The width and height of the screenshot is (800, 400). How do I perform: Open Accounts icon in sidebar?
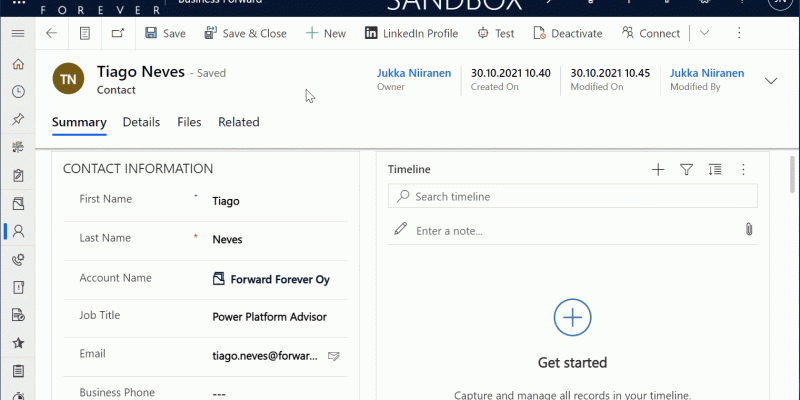18,204
